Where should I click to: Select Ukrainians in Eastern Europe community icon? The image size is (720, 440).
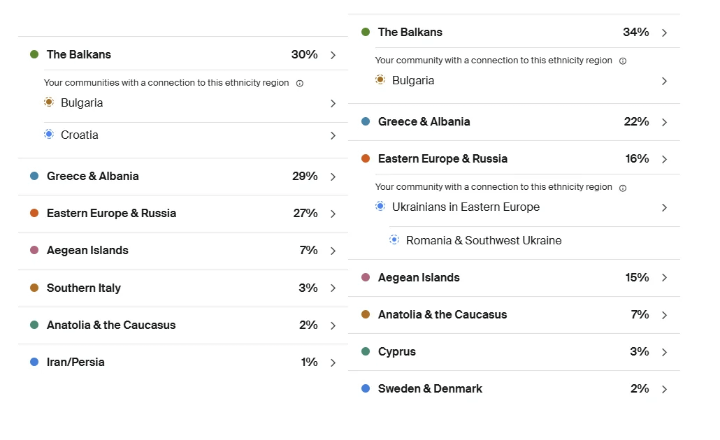tap(380, 206)
